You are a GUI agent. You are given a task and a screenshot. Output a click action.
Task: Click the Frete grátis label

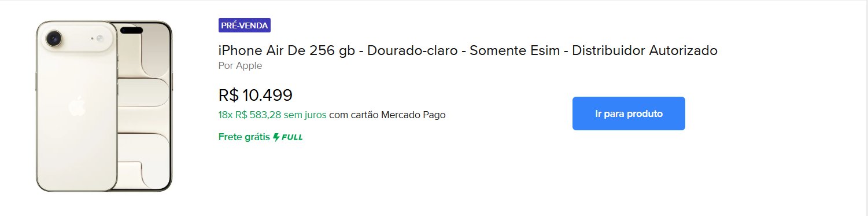244,137
